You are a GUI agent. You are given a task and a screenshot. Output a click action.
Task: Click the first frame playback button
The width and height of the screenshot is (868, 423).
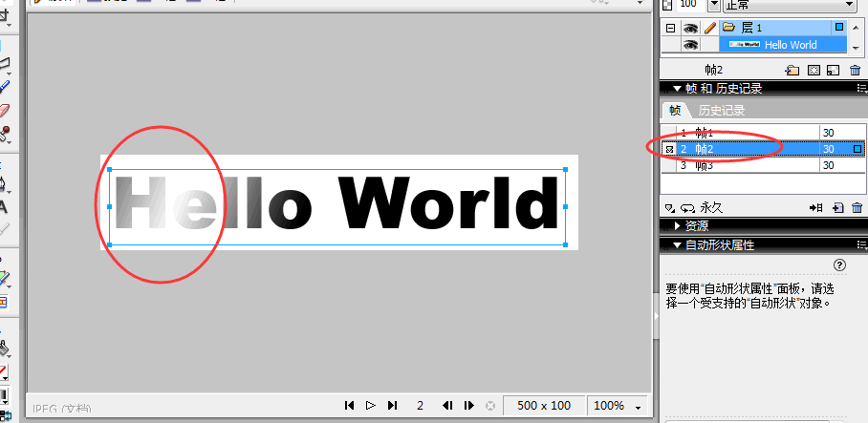[x=350, y=406]
